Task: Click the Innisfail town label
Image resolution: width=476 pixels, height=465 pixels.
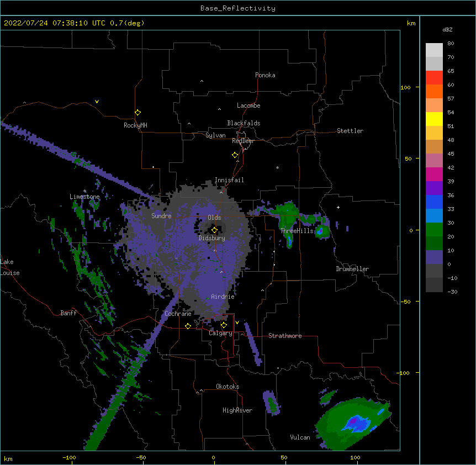Action: point(229,180)
